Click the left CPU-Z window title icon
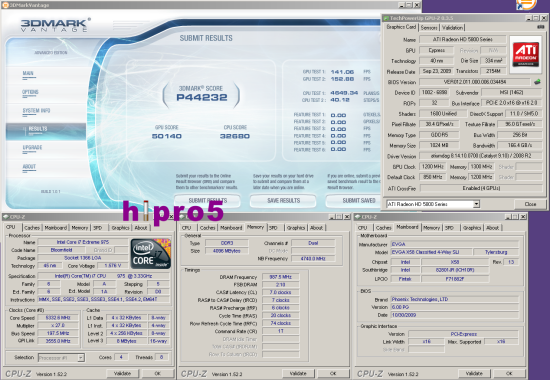Screen dimensions: 550x380 coord(6,217)
